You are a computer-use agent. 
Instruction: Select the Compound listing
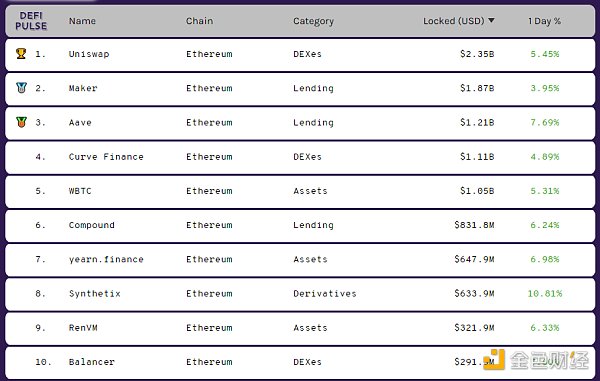(x=300, y=226)
